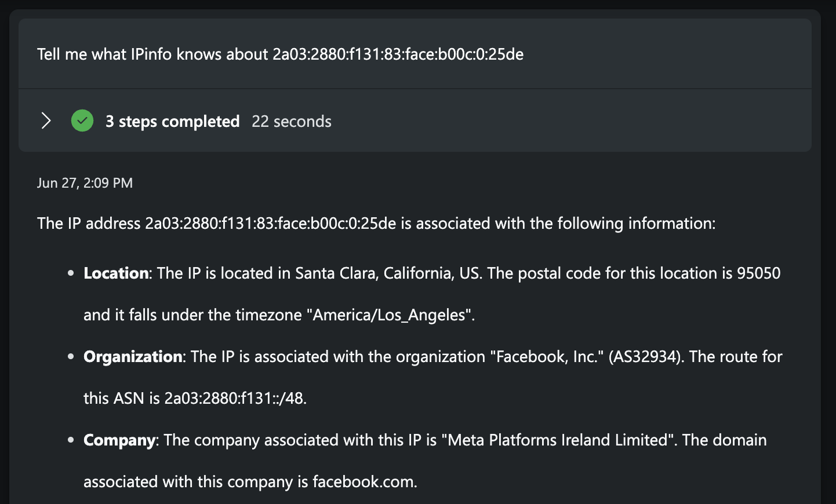Click the "22 seconds" duration text
Screen dimensions: 836x504
[292, 121]
